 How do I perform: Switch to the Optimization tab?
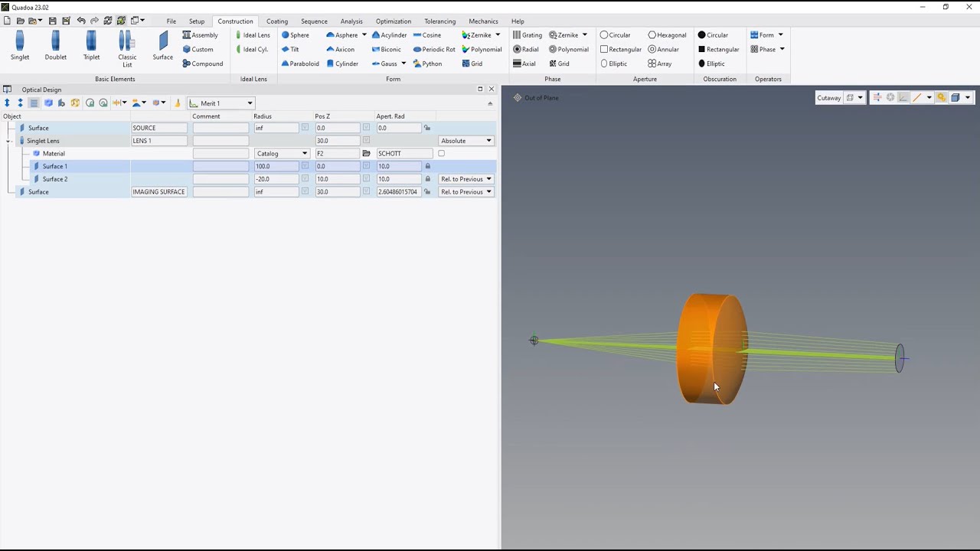coord(394,21)
